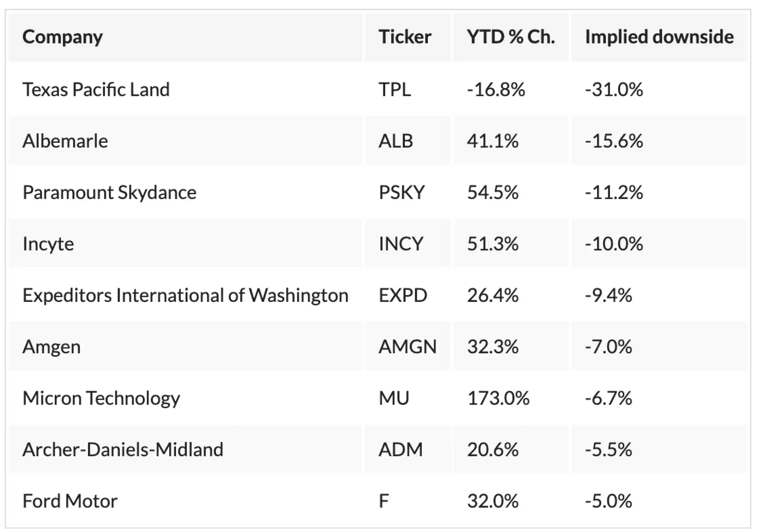
Task: Click the Ford Motor company name
Action: click(x=70, y=501)
